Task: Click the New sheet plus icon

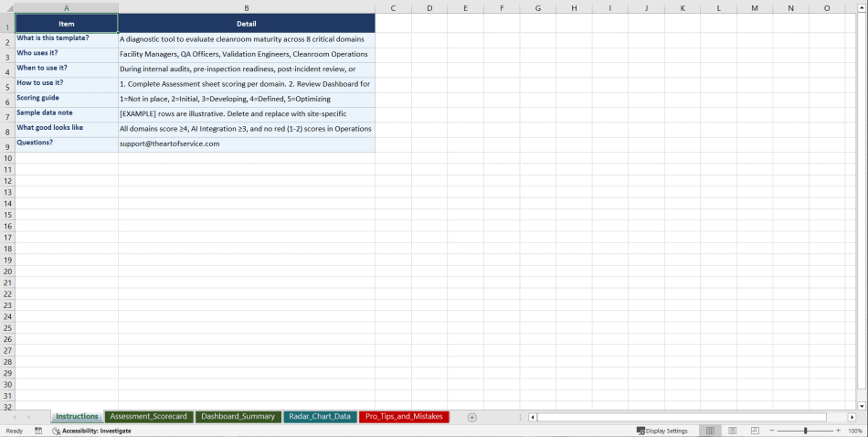Action: (472, 417)
